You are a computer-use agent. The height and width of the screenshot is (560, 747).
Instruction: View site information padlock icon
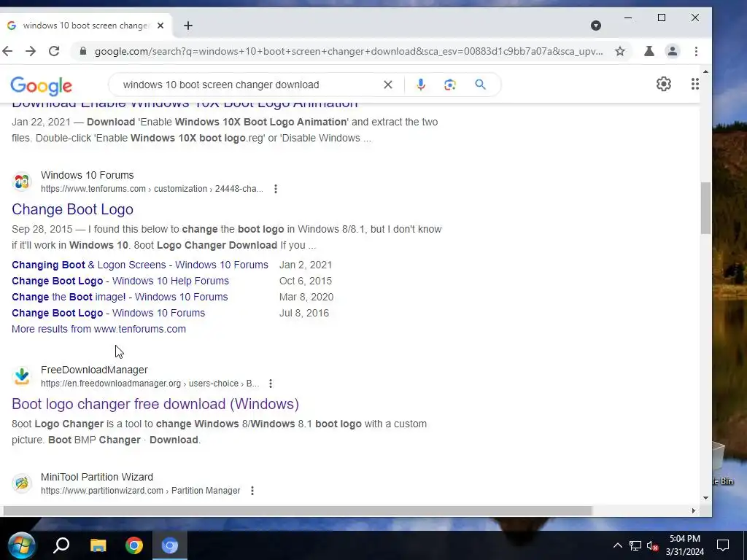pos(83,51)
